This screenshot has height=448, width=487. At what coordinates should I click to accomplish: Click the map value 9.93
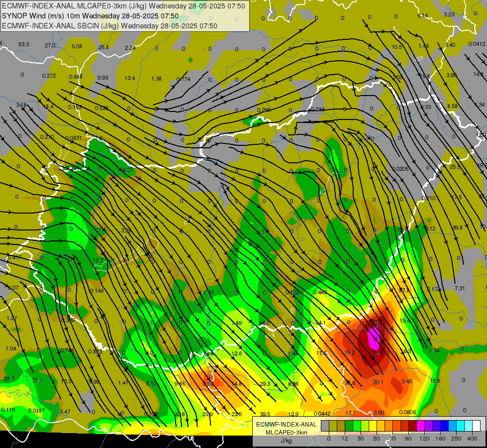click(x=102, y=78)
